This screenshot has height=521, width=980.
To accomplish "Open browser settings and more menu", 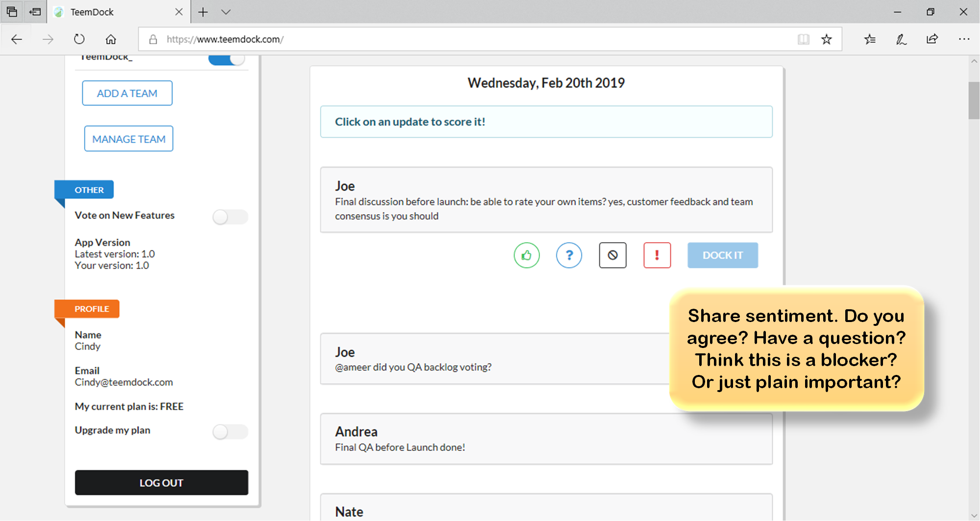I will point(964,39).
